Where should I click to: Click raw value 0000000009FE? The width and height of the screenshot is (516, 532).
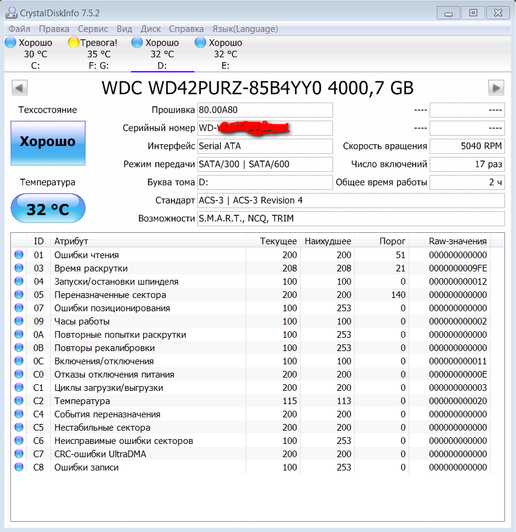click(x=458, y=268)
